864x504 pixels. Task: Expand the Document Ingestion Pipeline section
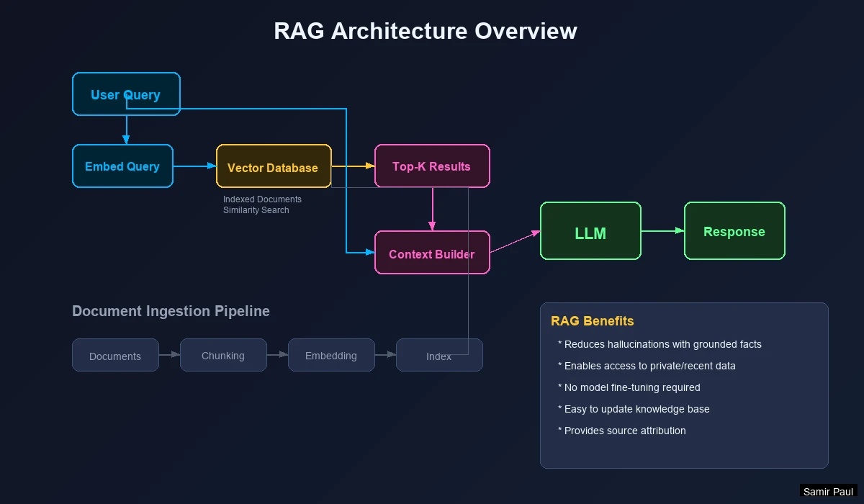click(171, 311)
